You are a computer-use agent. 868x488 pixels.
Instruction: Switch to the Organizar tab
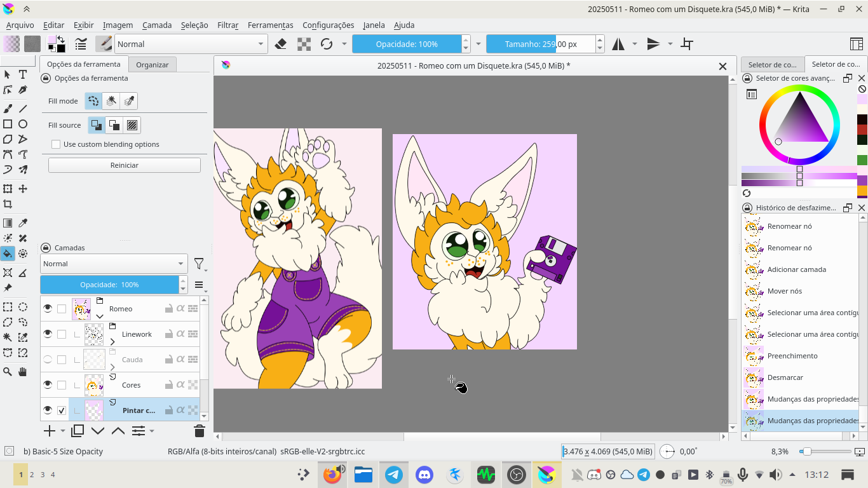[153, 65]
